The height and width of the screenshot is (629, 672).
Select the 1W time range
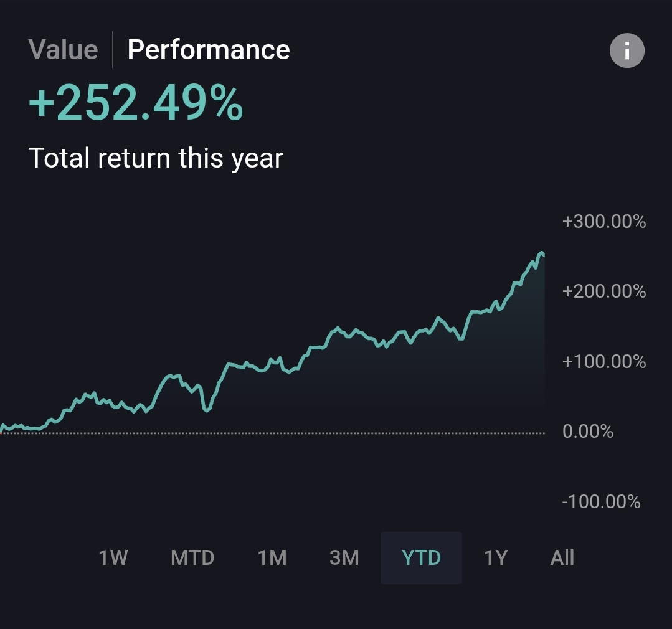pyautogui.click(x=113, y=557)
